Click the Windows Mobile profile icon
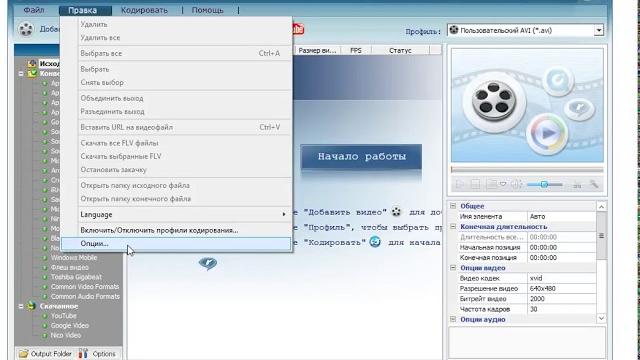This screenshot has width=640, height=360. 45,258
